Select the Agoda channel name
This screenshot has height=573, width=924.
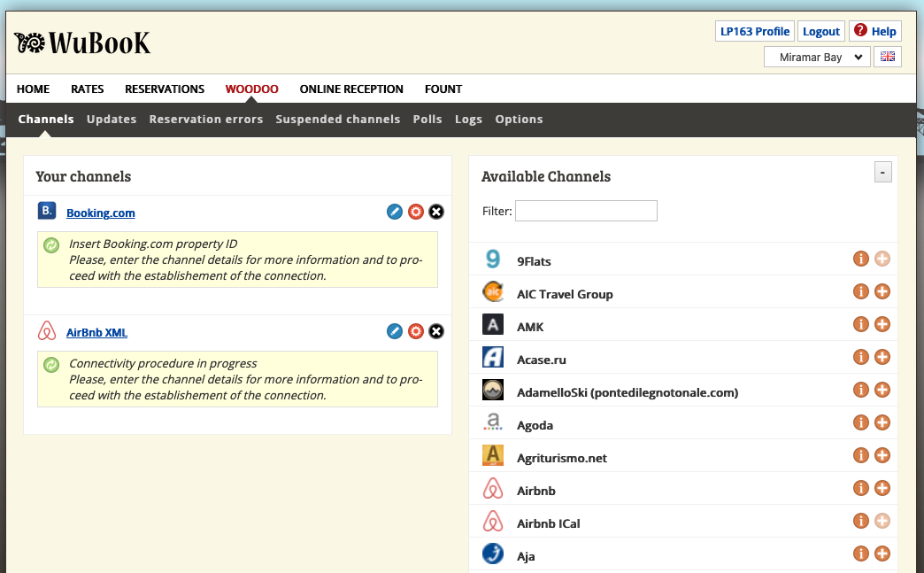click(535, 425)
